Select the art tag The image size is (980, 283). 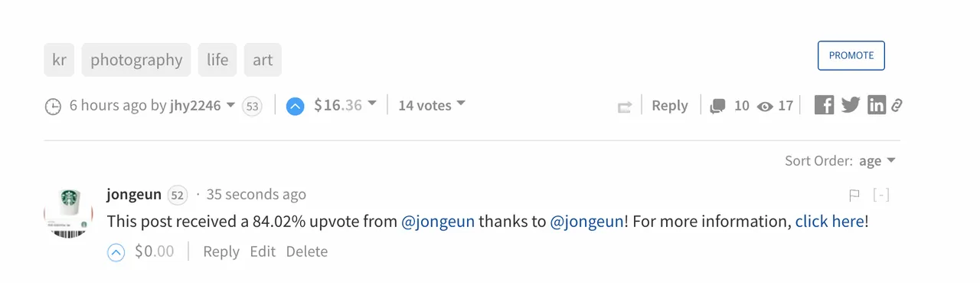(263, 60)
